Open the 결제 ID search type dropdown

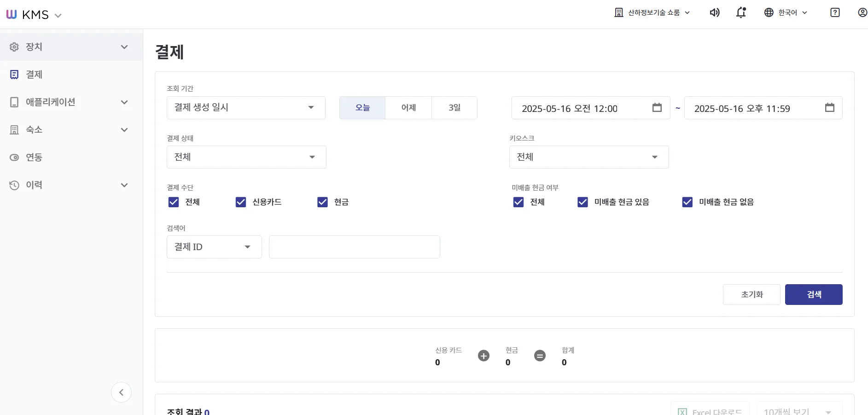coord(214,247)
